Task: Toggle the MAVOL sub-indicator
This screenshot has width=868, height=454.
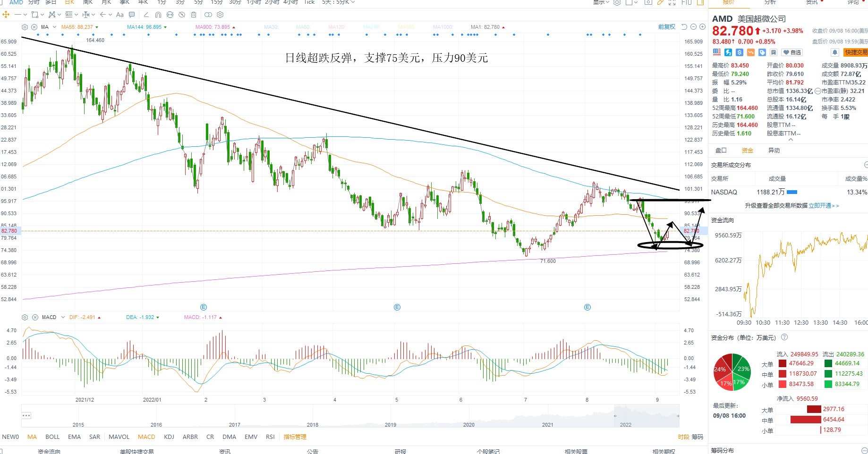Action: (x=119, y=437)
